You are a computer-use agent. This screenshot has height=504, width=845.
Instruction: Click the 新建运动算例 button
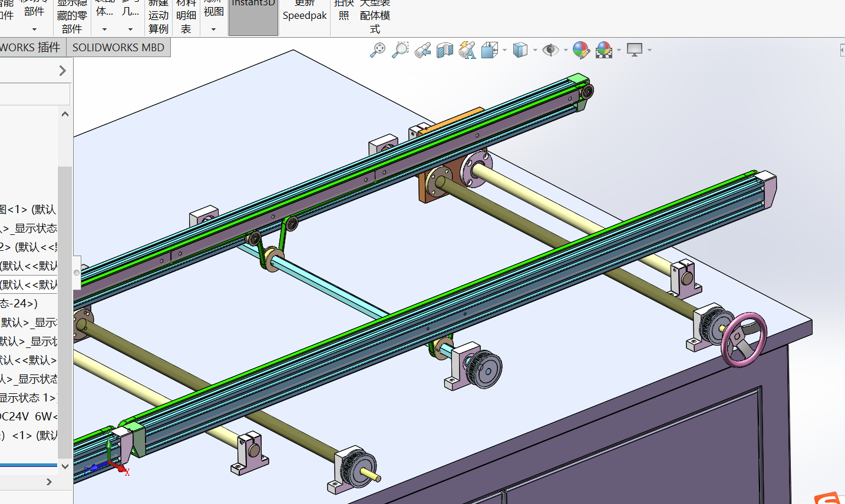click(159, 16)
